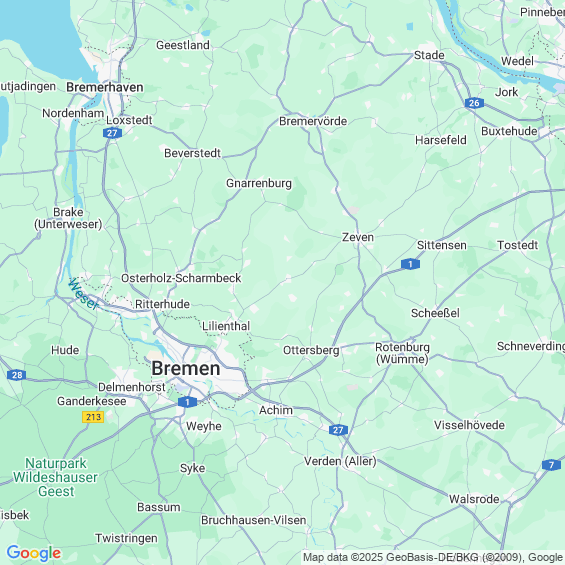Click the A27 shield near Verden
The width and height of the screenshot is (565, 565).
click(338, 430)
